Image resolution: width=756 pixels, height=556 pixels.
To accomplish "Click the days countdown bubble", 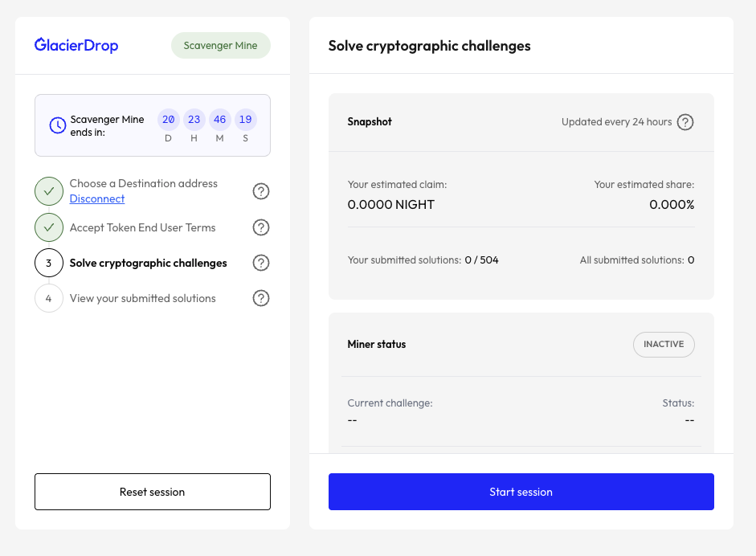I will point(169,120).
